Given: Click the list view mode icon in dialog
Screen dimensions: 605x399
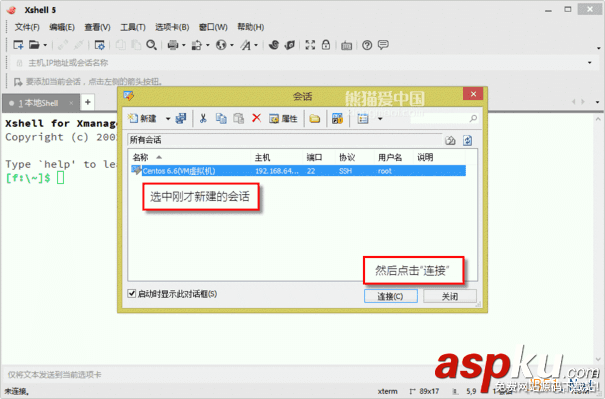Looking at the screenshot, I should [363, 119].
